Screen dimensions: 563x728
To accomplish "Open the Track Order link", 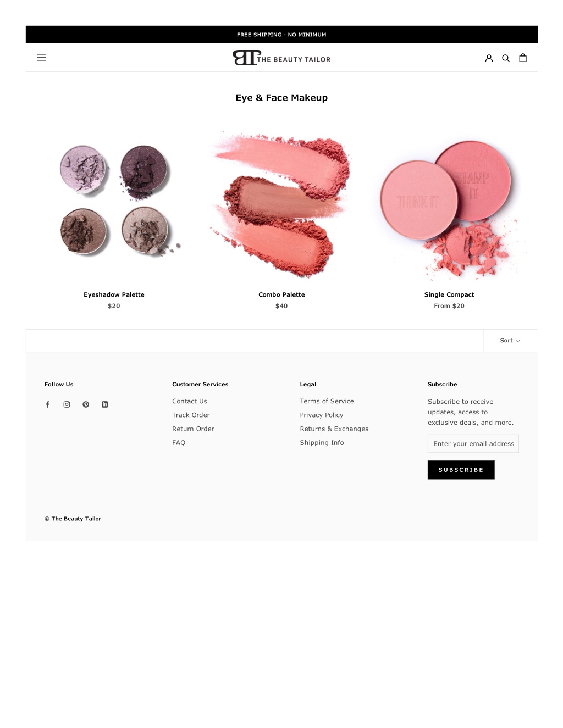I will 191,415.
